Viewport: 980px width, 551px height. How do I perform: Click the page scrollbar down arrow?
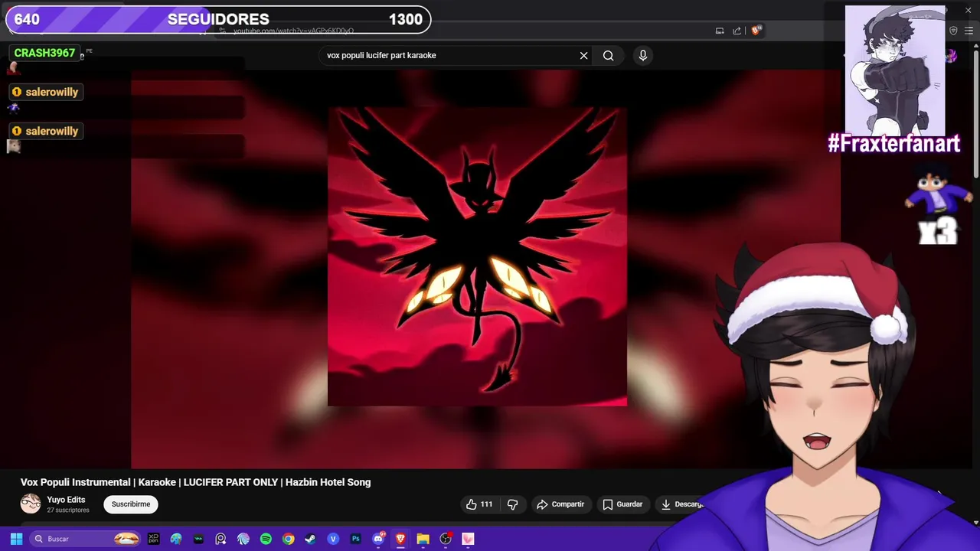[975, 522]
